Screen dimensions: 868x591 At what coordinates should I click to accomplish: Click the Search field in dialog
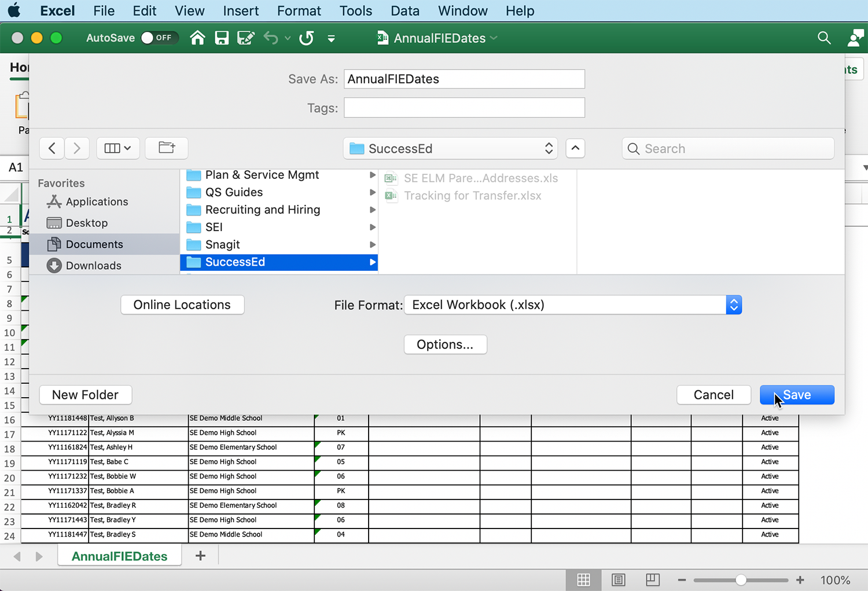[728, 149]
